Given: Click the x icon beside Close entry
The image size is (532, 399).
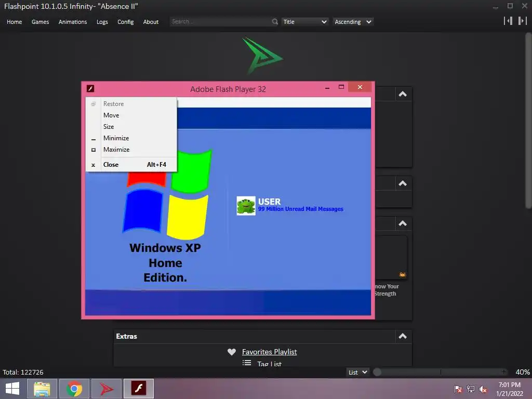Looking at the screenshot, I should coord(94,165).
